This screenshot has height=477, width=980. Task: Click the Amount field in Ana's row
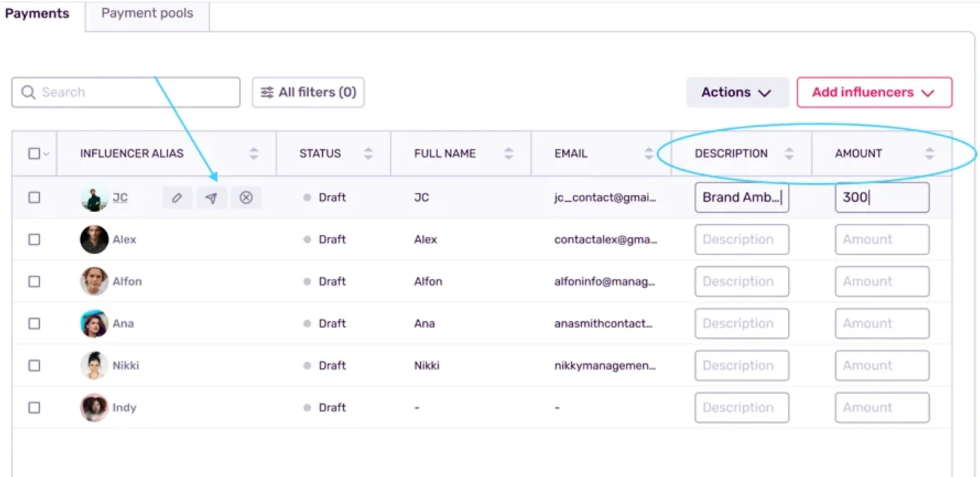tap(882, 323)
